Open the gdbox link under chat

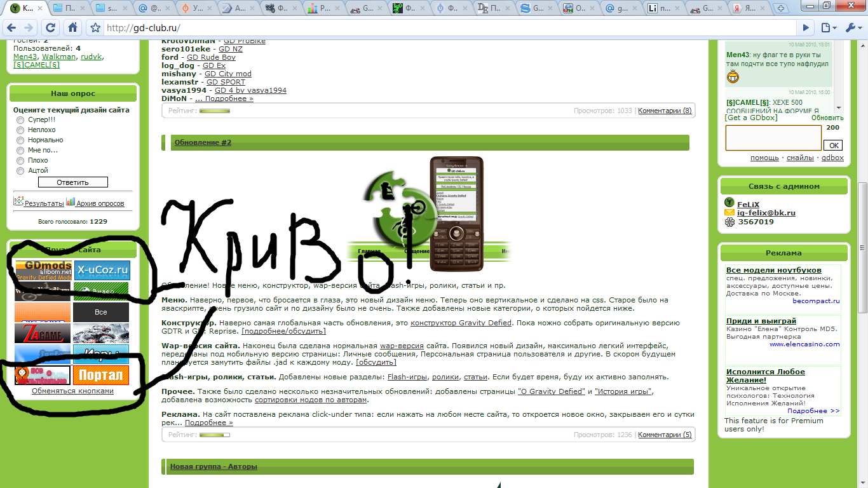[832, 158]
